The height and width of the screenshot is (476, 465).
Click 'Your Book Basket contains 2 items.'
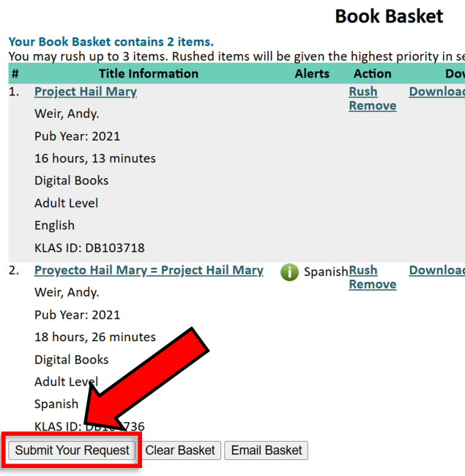tap(111, 42)
